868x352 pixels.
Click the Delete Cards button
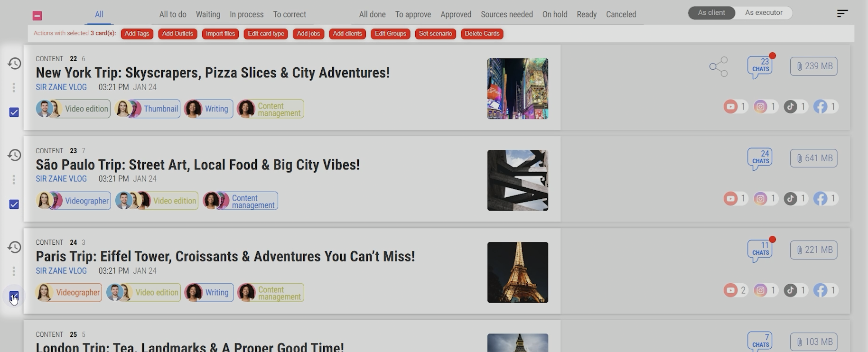482,34
